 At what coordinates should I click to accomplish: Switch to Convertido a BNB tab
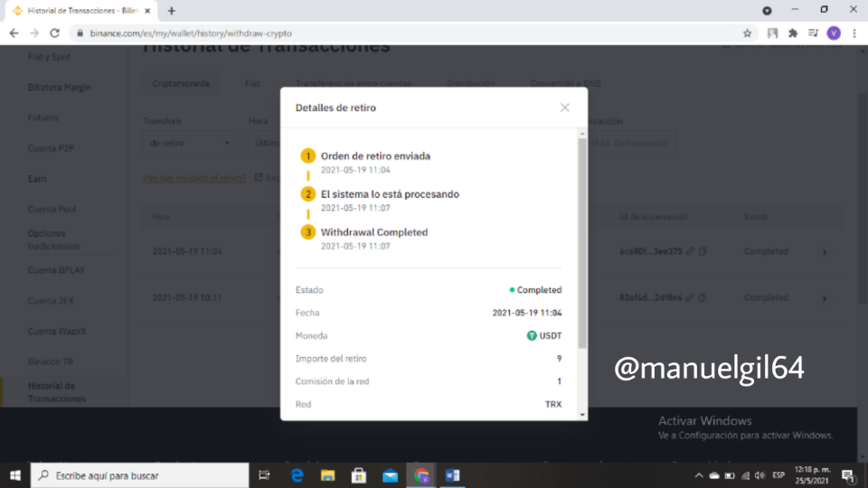point(565,83)
